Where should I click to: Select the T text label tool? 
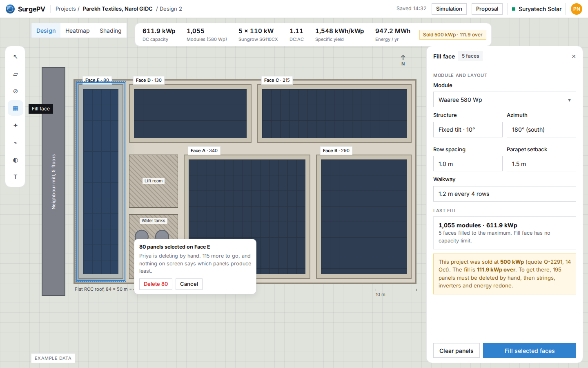tap(16, 177)
